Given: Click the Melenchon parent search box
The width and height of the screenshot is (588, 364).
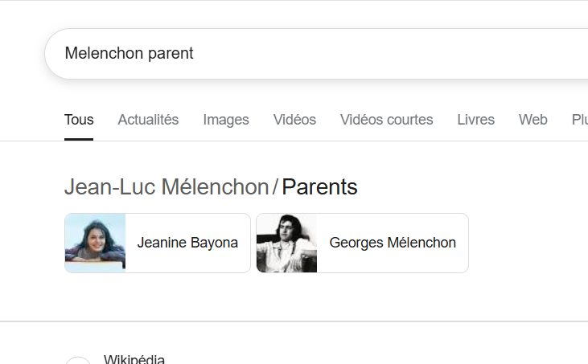Looking at the screenshot, I should tap(322, 54).
